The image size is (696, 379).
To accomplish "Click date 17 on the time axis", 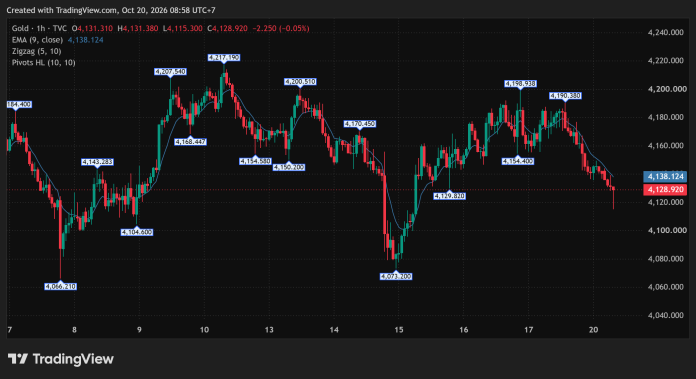I will coord(528,330).
